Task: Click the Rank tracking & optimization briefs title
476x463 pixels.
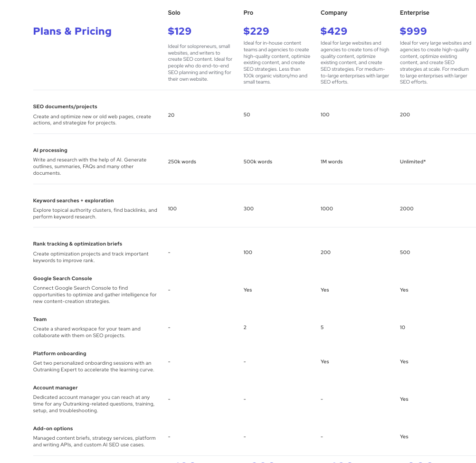Action: pos(77,244)
